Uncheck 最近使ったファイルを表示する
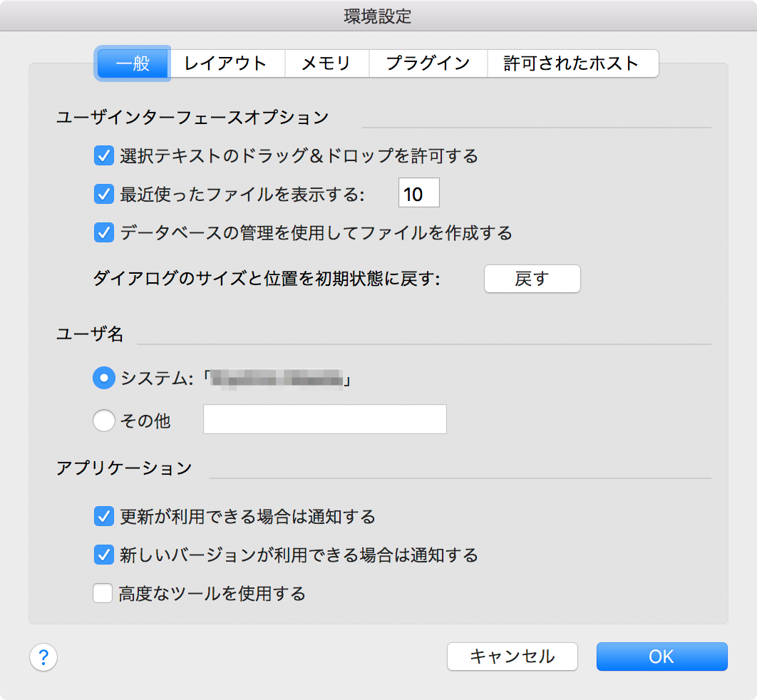The image size is (757, 700). pos(103,193)
